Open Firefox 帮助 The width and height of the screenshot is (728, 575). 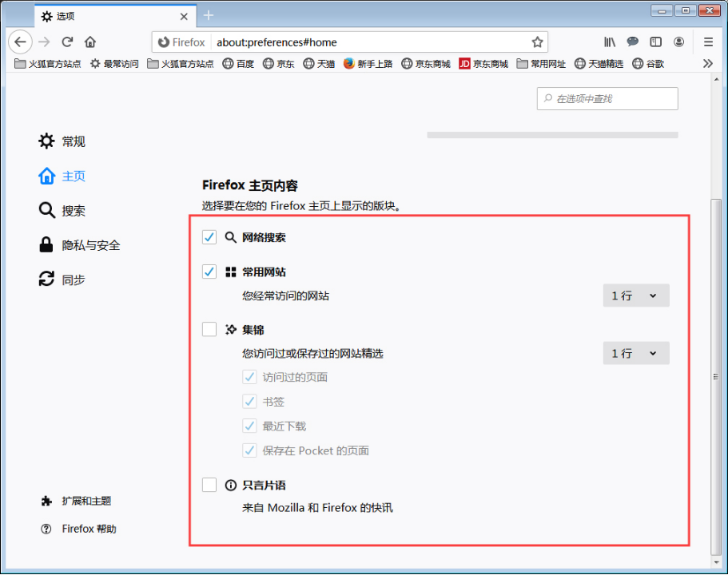(x=78, y=529)
